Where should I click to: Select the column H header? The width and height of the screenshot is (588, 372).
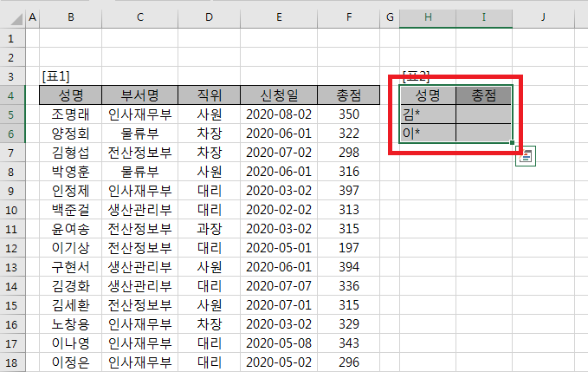pos(428,17)
